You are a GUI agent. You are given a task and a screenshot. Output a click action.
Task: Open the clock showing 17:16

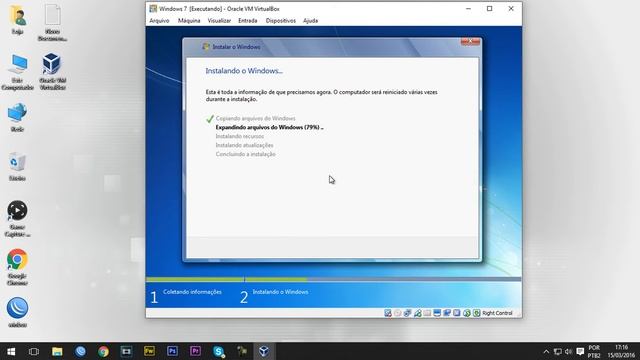coord(621,351)
